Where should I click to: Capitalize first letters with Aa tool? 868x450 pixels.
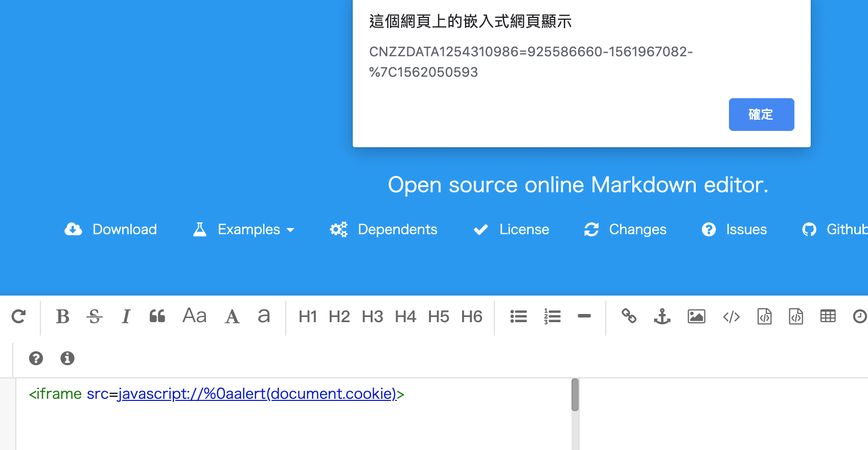[195, 316]
